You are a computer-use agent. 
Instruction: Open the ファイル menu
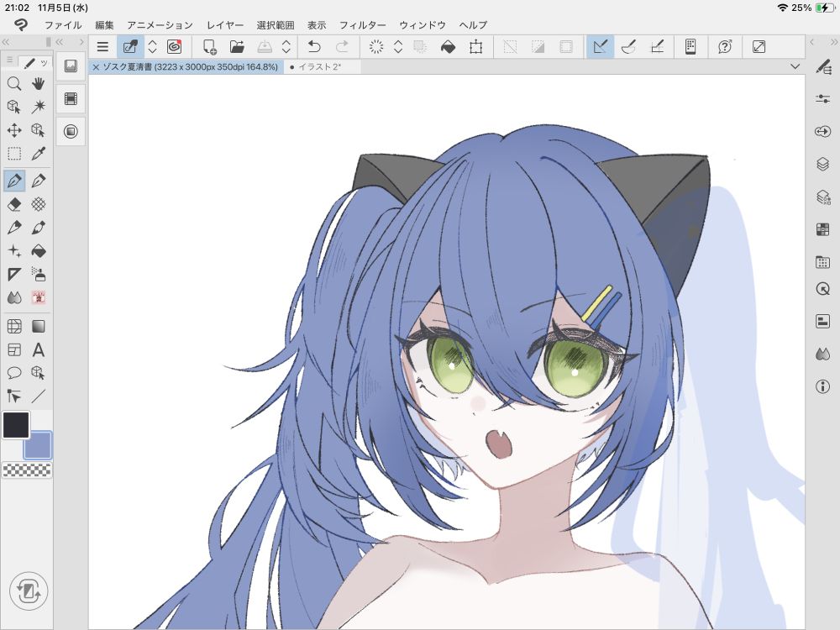click(x=63, y=25)
